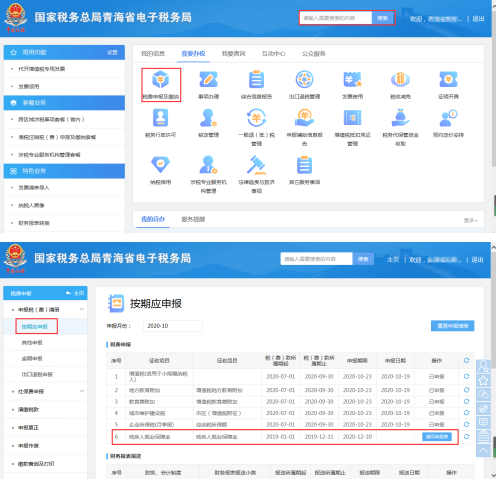Refresh row 1 of the tax table
496x481 pixels.
466,376
